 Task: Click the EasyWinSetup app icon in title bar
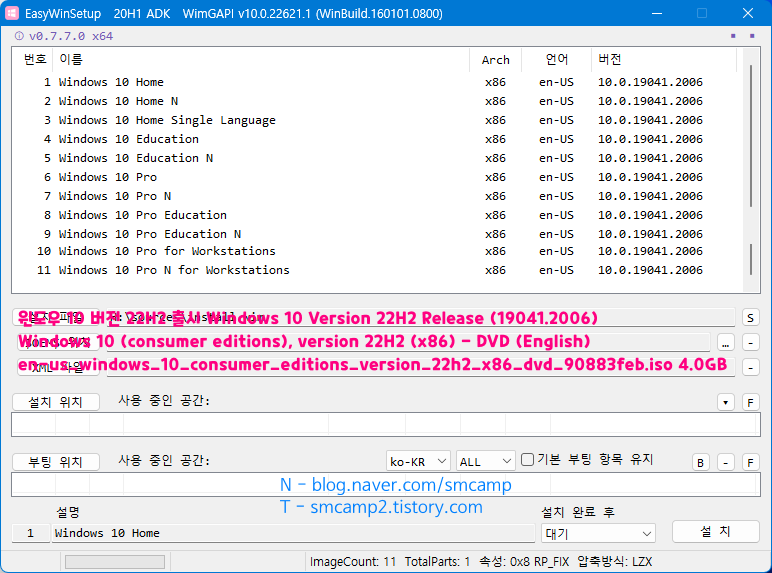pyautogui.click(x=12, y=13)
